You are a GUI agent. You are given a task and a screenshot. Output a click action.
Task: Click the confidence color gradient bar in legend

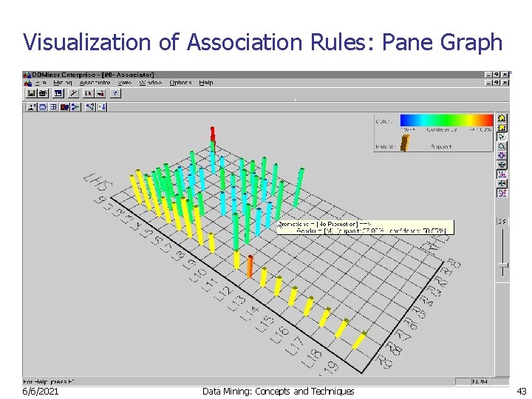click(x=446, y=120)
